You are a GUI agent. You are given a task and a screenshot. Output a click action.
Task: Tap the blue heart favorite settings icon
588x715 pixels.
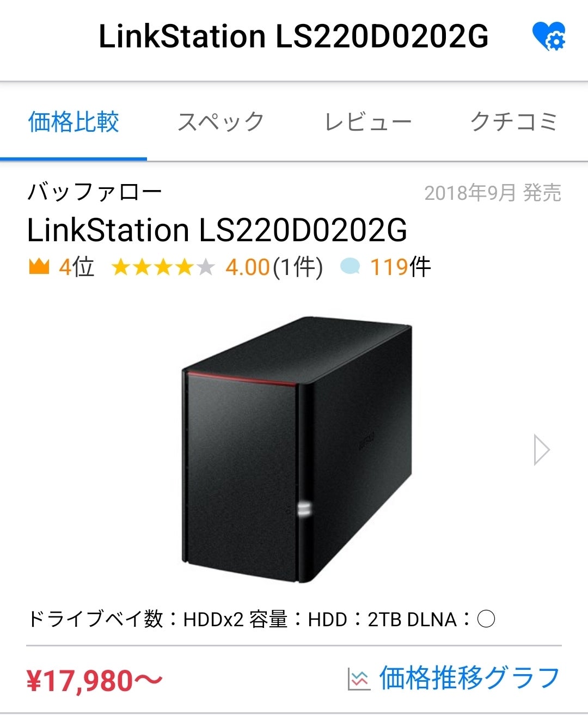tap(549, 36)
